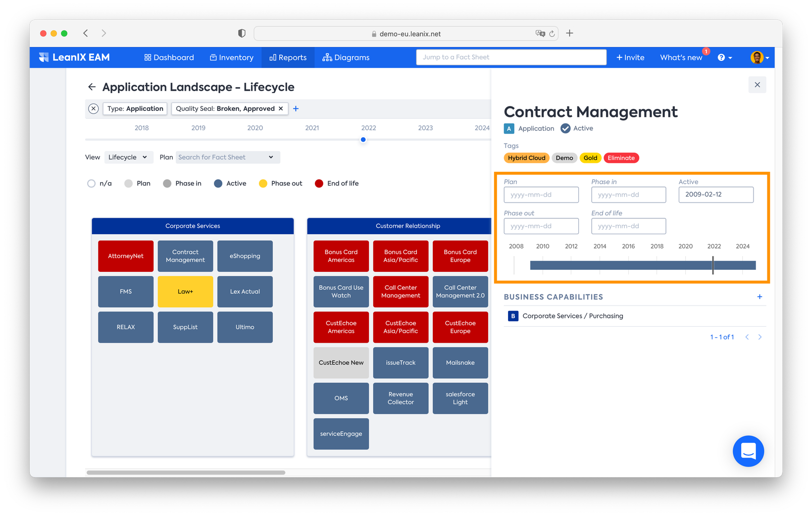Screen dimensions: 812x516
Task: Clear all filters with the circled X icon
Action: coord(93,108)
